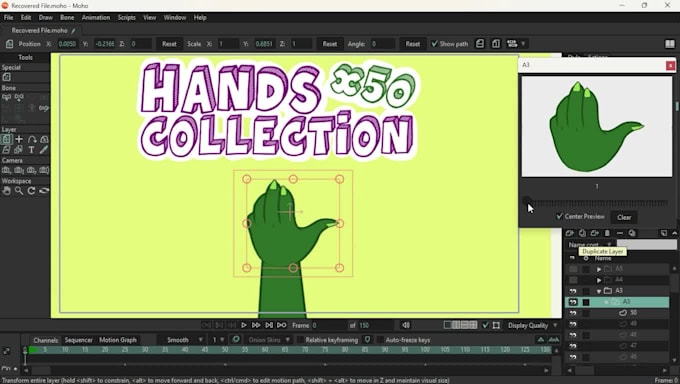
Task: Collapse the A3 group folder
Action: coord(599,291)
